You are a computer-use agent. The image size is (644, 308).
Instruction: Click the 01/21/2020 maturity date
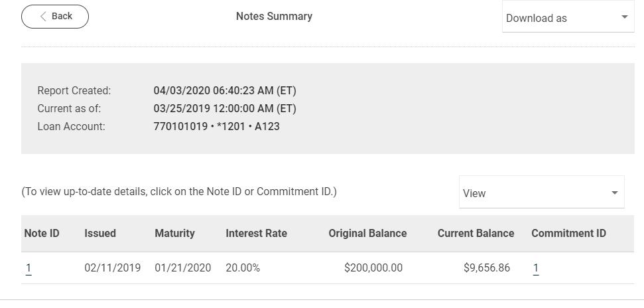(182, 268)
